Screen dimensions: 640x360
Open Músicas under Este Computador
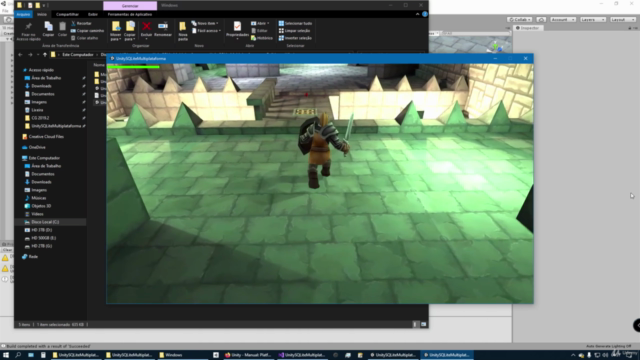tap(39, 198)
